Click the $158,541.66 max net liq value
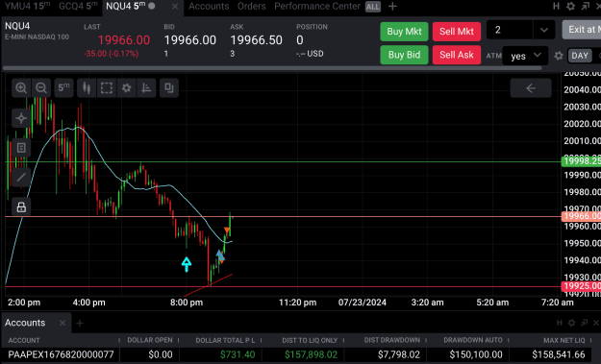 559,354
